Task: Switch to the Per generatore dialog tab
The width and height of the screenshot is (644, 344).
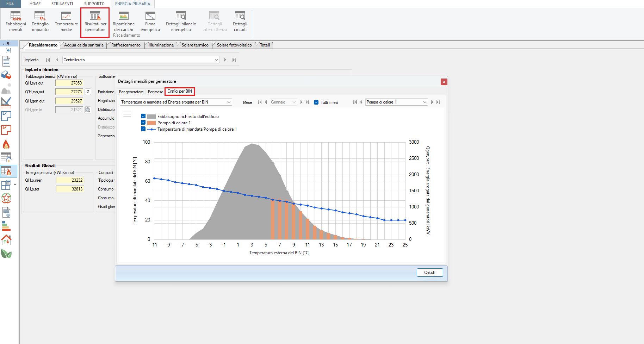Action: [131, 92]
